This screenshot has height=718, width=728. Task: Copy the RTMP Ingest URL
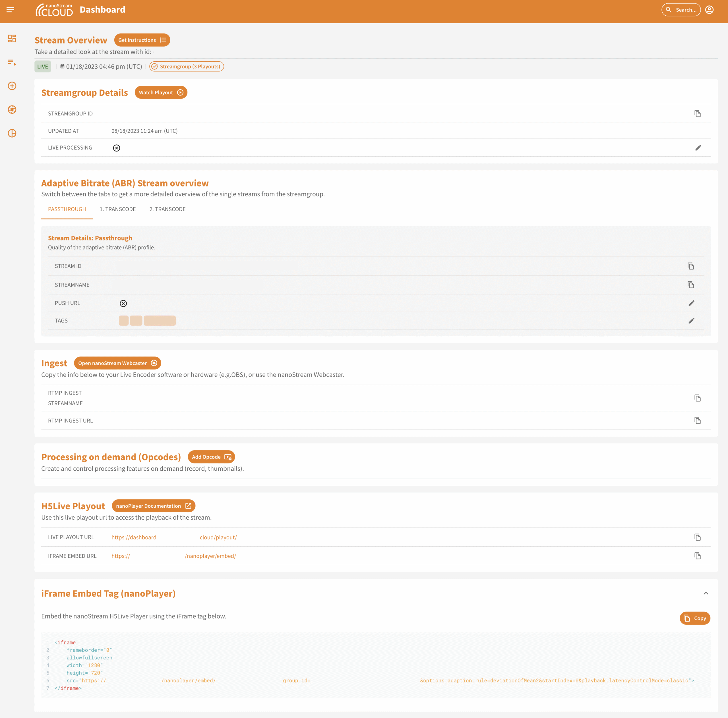[x=697, y=420]
